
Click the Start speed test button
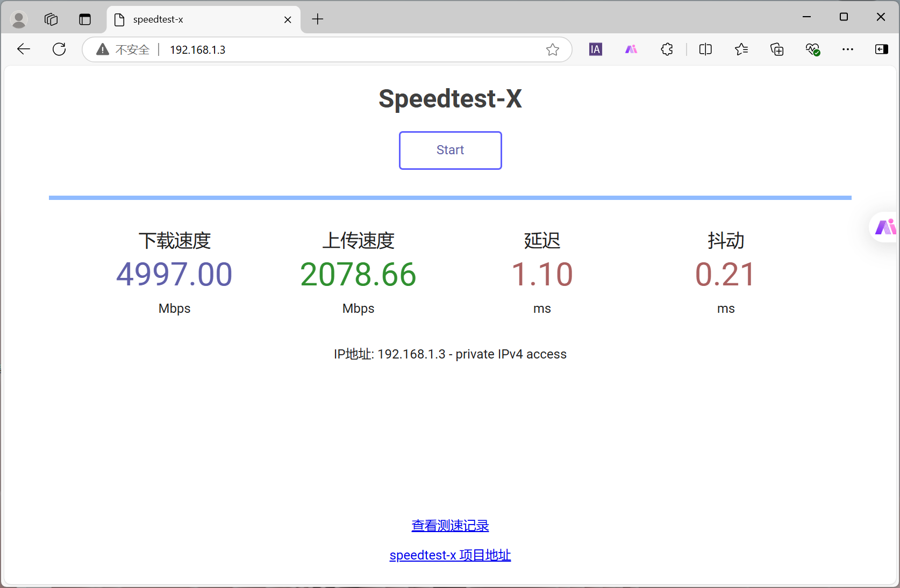(450, 150)
